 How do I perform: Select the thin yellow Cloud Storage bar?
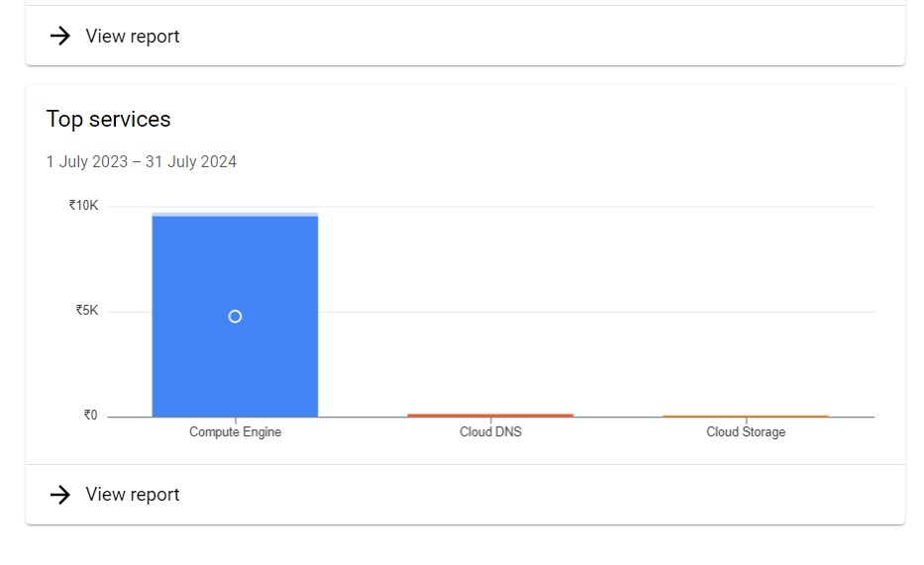[746, 417]
